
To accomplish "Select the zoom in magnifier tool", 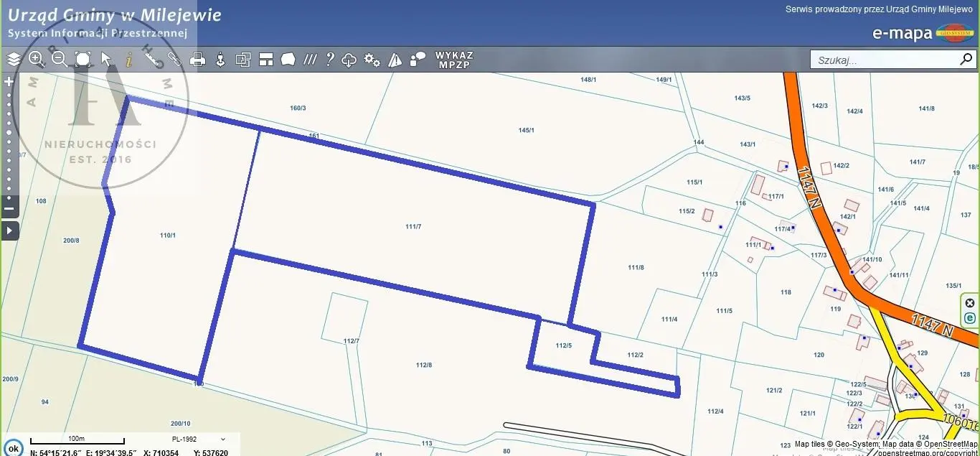I will pos(36,60).
